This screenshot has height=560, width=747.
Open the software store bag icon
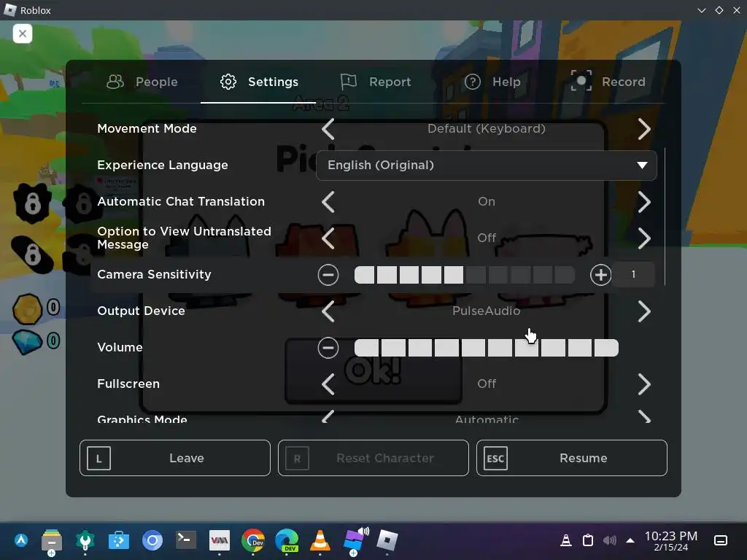pyautogui.click(x=119, y=541)
